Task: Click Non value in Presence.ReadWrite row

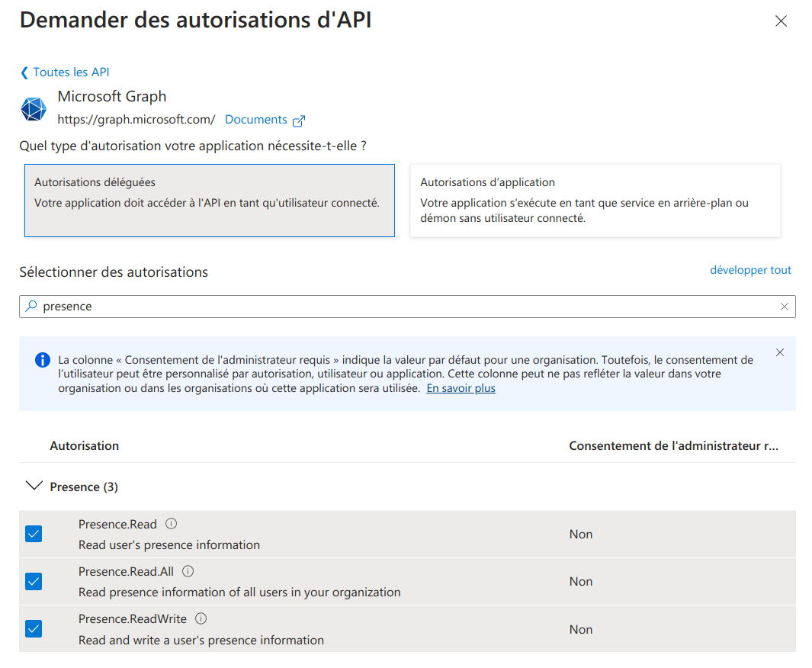Action: point(580,629)
